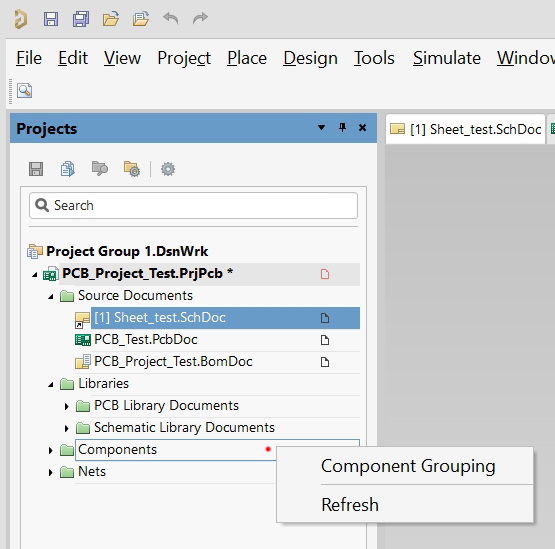Open a project with the folder-and-sheet icon
The width and height of the screenshot is (555, 549).
141,19
